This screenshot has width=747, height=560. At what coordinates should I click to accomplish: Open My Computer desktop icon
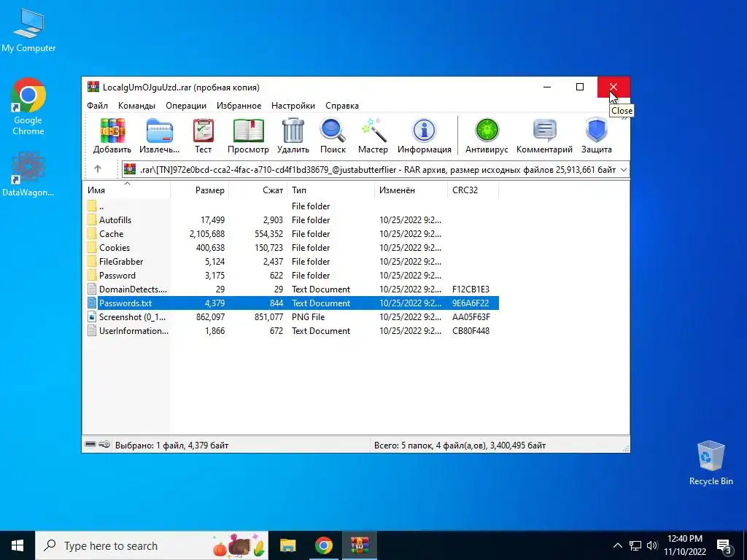[28, 30]
